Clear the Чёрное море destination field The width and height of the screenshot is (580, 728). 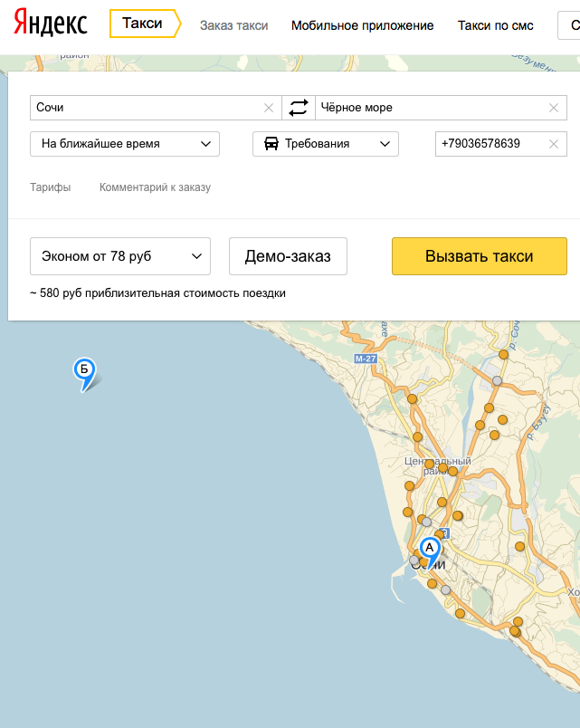[554, 108]
